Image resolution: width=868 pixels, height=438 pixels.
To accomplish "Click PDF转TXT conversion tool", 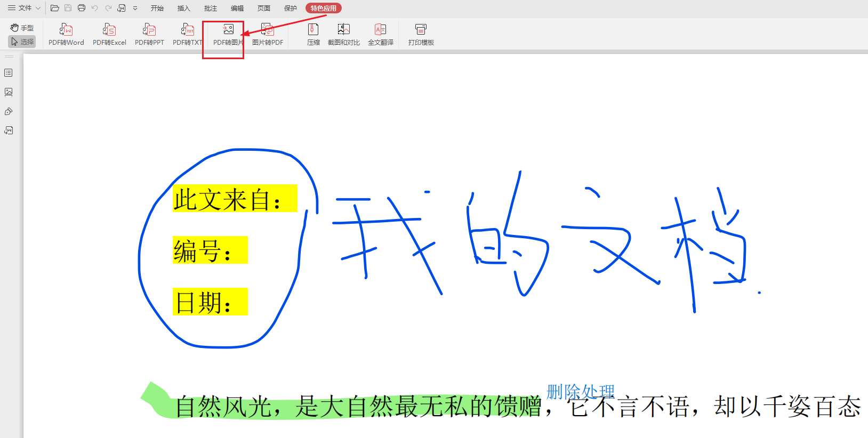I will click(188, 35).
